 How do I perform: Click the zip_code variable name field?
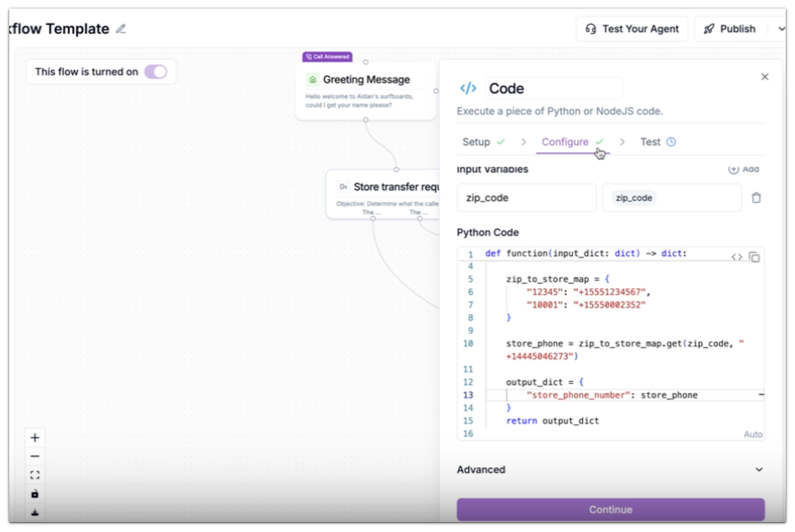coord(526,198)
